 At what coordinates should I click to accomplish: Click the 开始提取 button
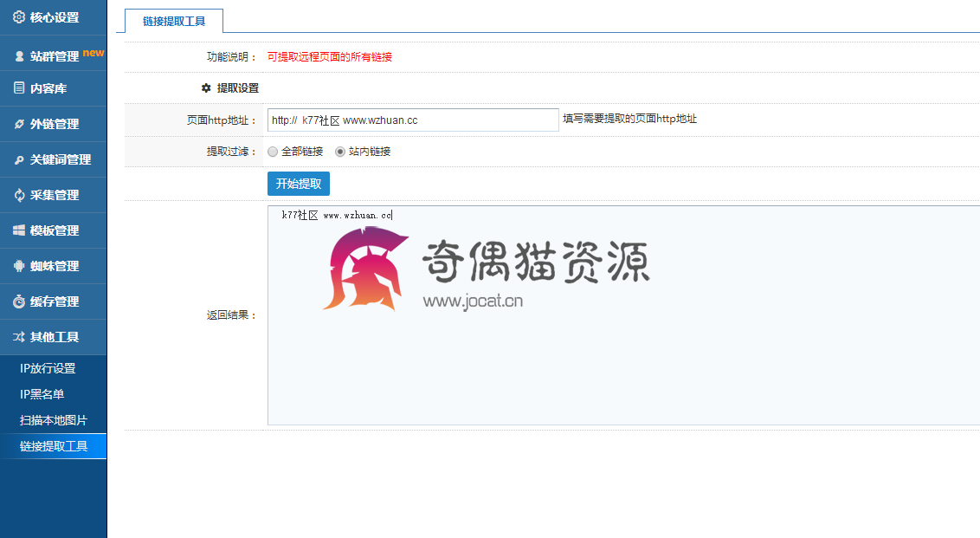click(298, 184)
